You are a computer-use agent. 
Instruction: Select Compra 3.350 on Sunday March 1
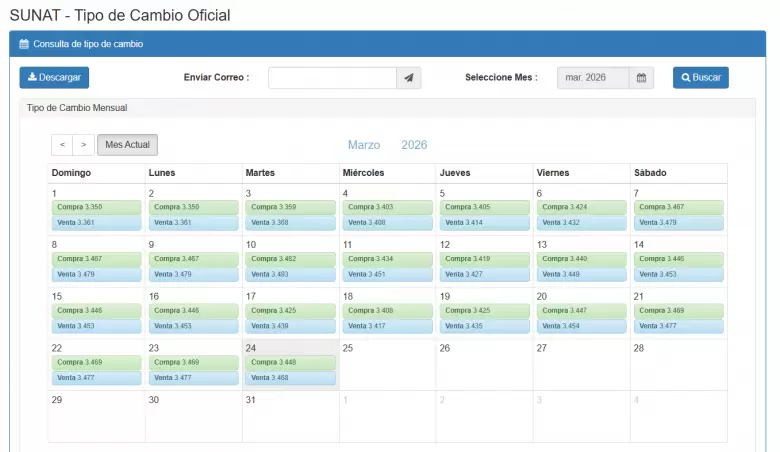click(x=96, y=207)
